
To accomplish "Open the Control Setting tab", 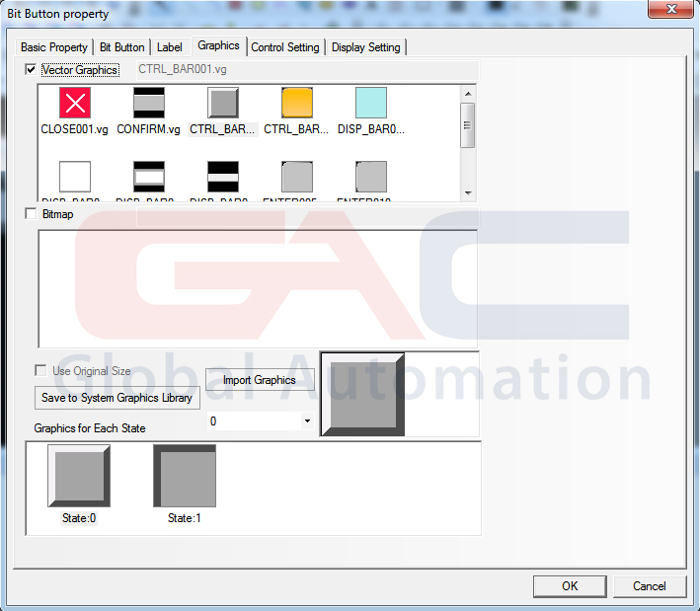I will (285, 47).
